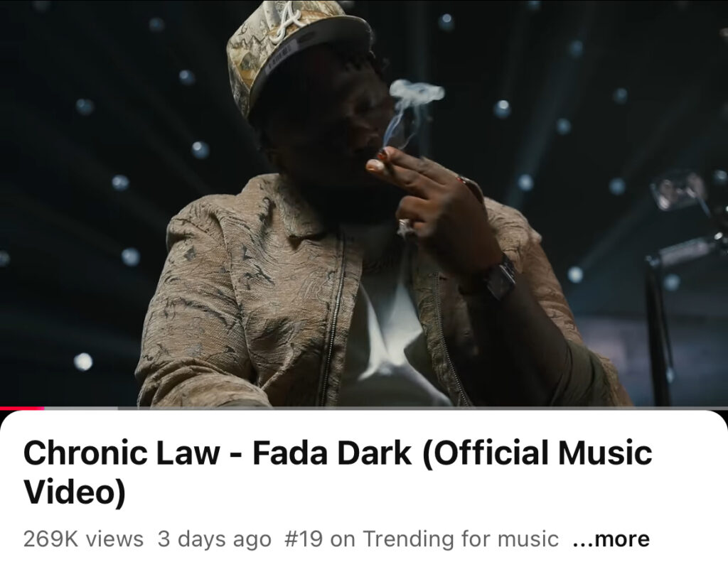Tap the (Official Music portion of the title
728x562 pixels.
537,453
